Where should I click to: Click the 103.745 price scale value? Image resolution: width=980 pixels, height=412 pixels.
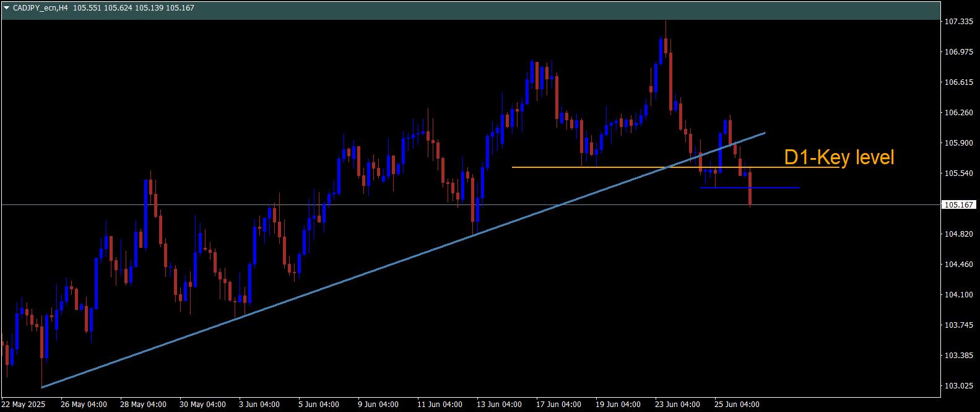tap(958, 325)
